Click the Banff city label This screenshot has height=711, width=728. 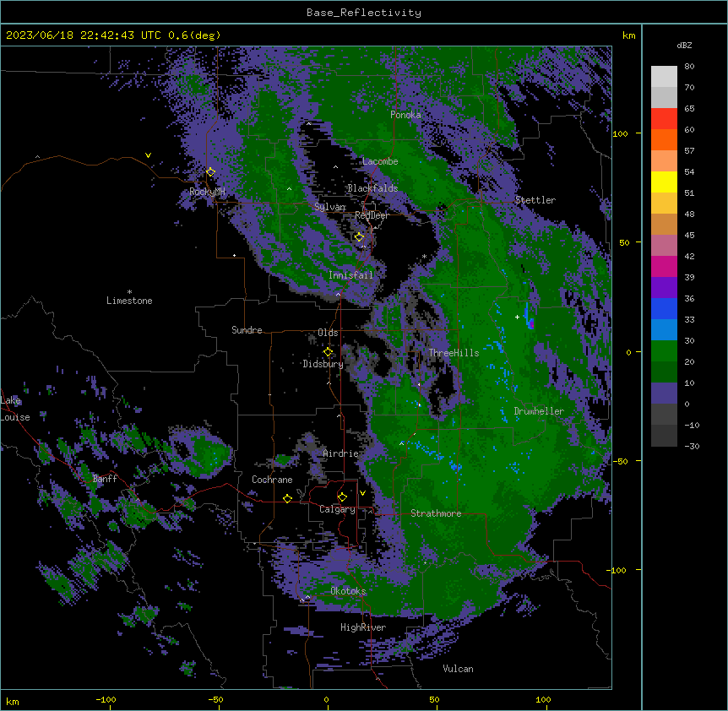[x=105, y=479]
